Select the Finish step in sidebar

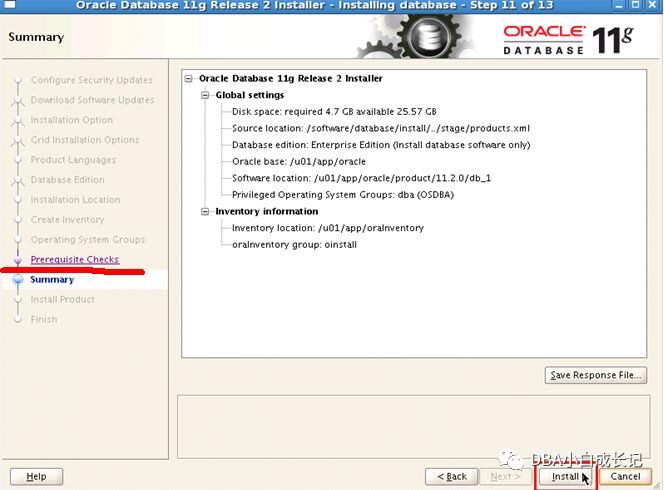44,319
